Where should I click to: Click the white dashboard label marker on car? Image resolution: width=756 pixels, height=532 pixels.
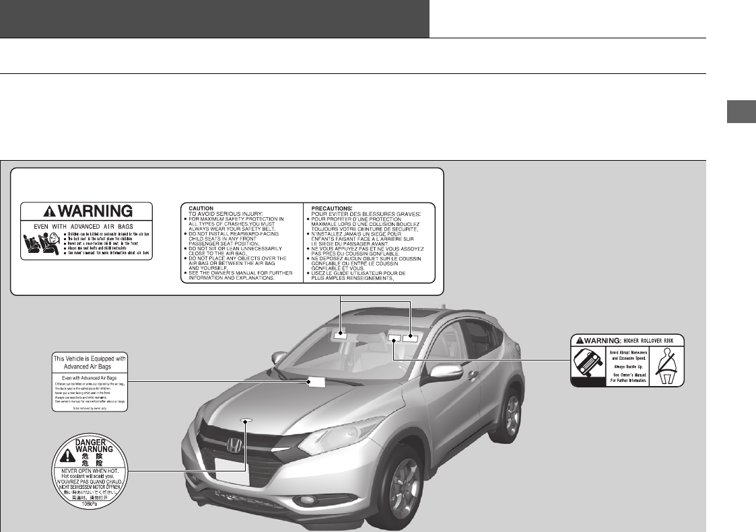tap(316, 382)
